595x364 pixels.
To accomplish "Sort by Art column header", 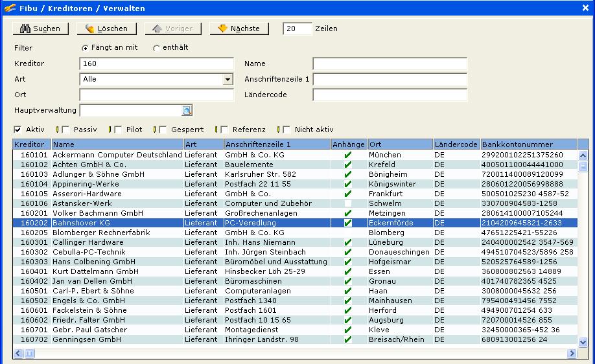I will tap(204, 144).
